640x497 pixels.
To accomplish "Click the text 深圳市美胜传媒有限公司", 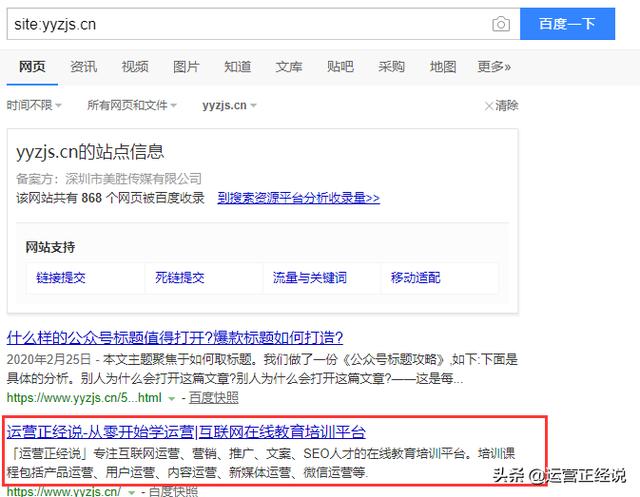I will tap(133, 179).
